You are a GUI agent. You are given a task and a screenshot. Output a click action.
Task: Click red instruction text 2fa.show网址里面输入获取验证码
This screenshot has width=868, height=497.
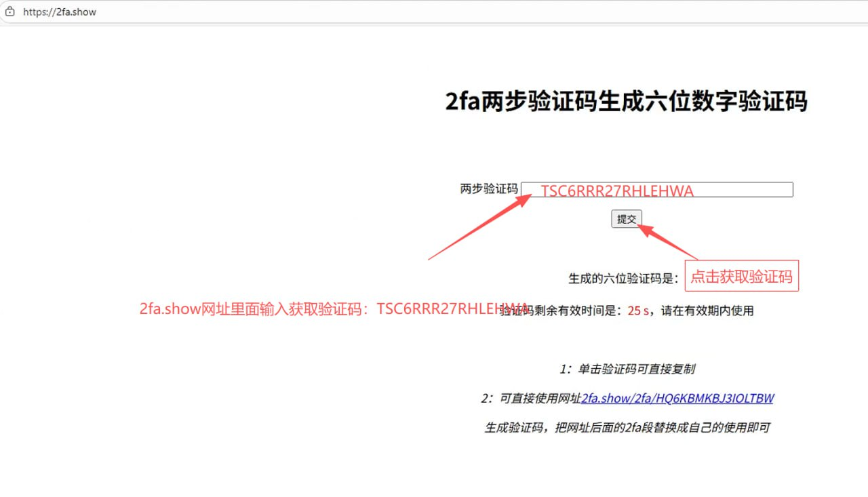[x=258, y=309]
